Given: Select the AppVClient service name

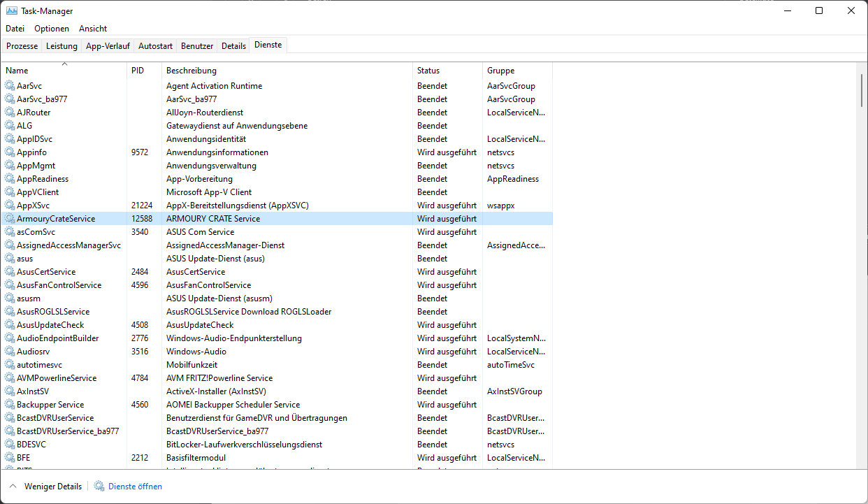Looking at the screenshot, I should 38,192.
